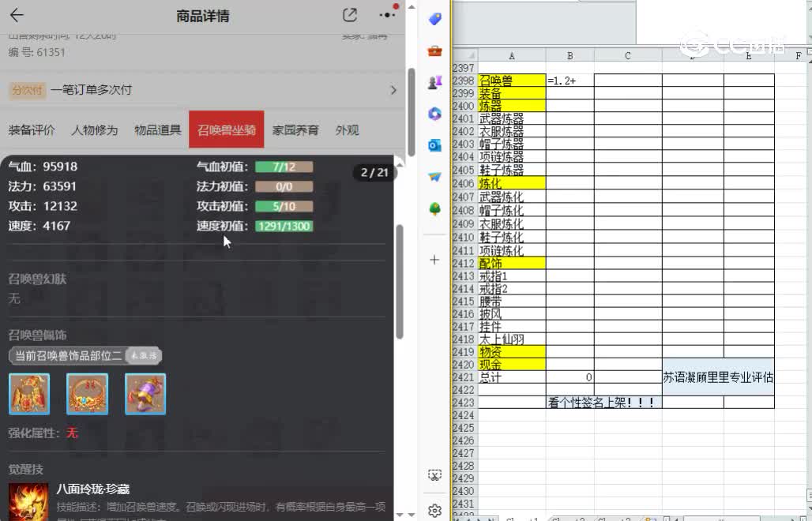The image size is (812, 521).
Task: Click the green tree icon in the sidebar
Action: pyautogui.click(x=434, y=209)
